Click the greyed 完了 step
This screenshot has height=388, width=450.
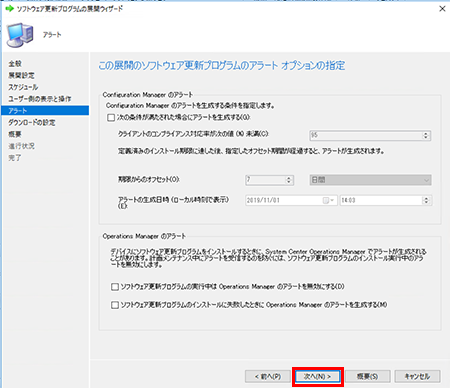(x=15, y=157)
